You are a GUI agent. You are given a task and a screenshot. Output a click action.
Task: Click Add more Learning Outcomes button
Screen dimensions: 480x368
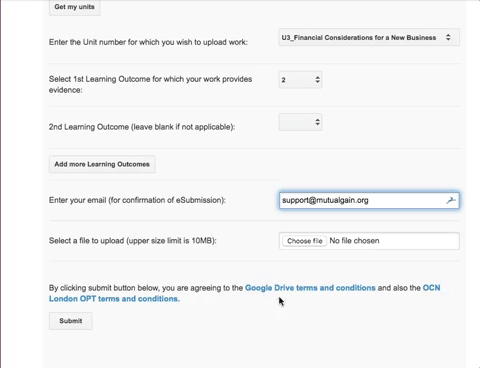coord(102,164)
